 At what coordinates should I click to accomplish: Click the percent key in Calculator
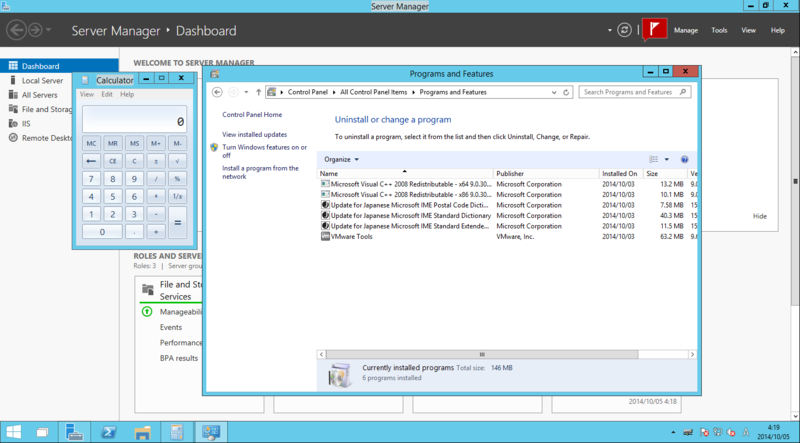177,179
